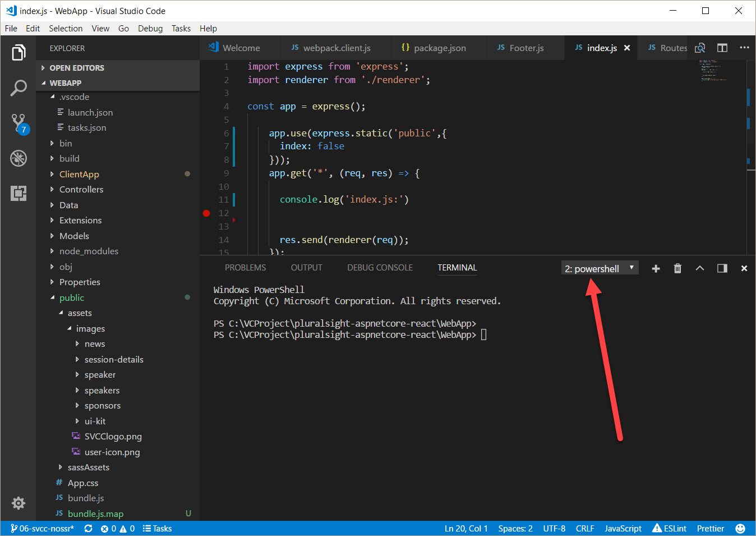
Task: Open the Debug view in activity bar
Action: [19, 158]
